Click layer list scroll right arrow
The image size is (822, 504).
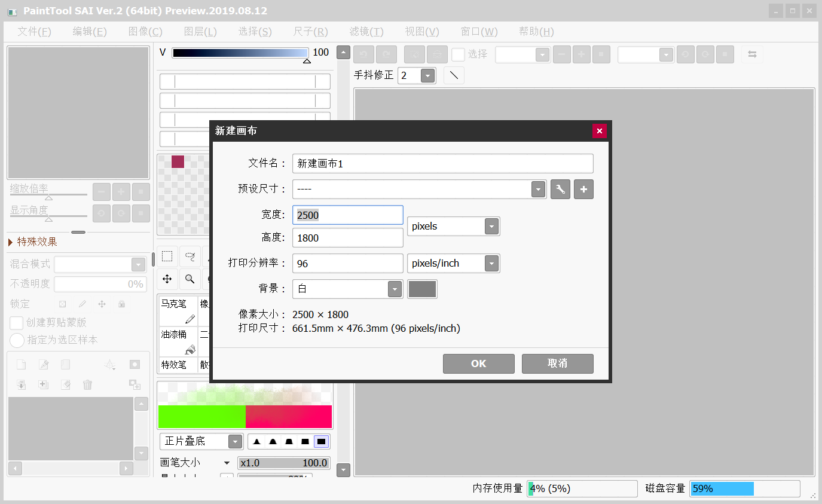coord(126,468)
